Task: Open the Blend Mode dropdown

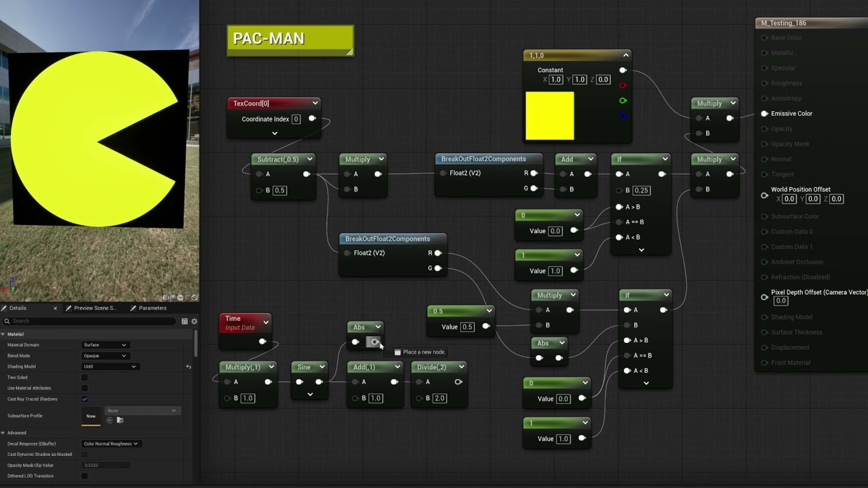Action: click(x=104, y=356)
